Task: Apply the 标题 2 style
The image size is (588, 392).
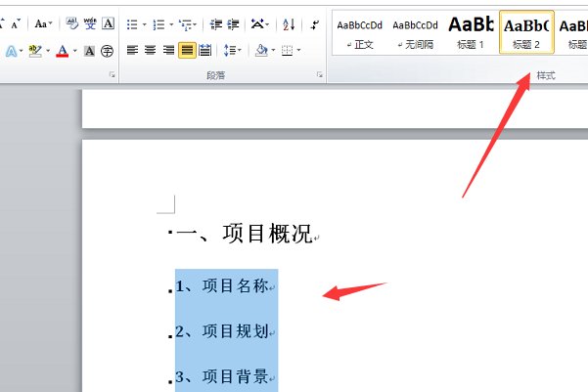Action: (526, 32)
